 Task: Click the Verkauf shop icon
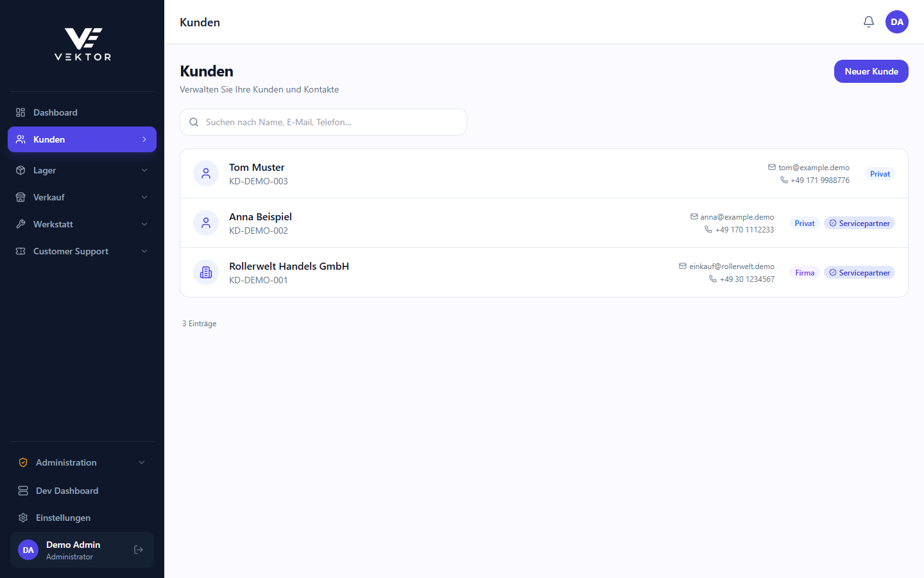[21, 197]
